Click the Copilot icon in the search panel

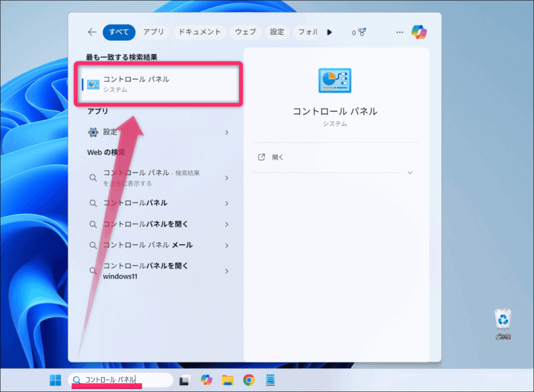(419, 33)
